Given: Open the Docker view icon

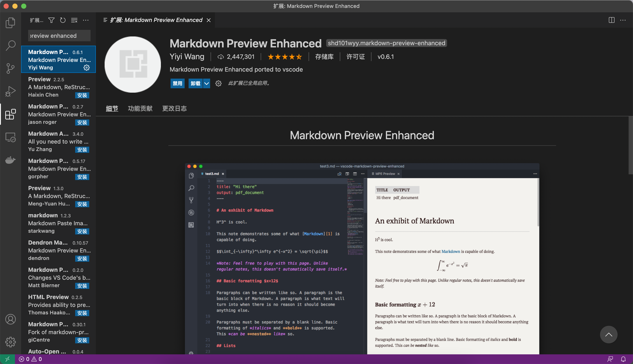Looking at the screenshot, I should [10, 160].
